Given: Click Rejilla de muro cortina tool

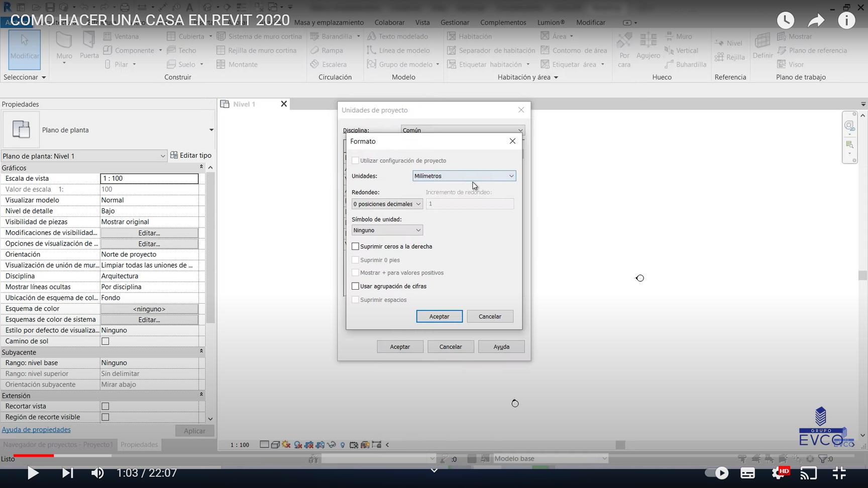Looking at the screenshot, I should coord(256,50).
